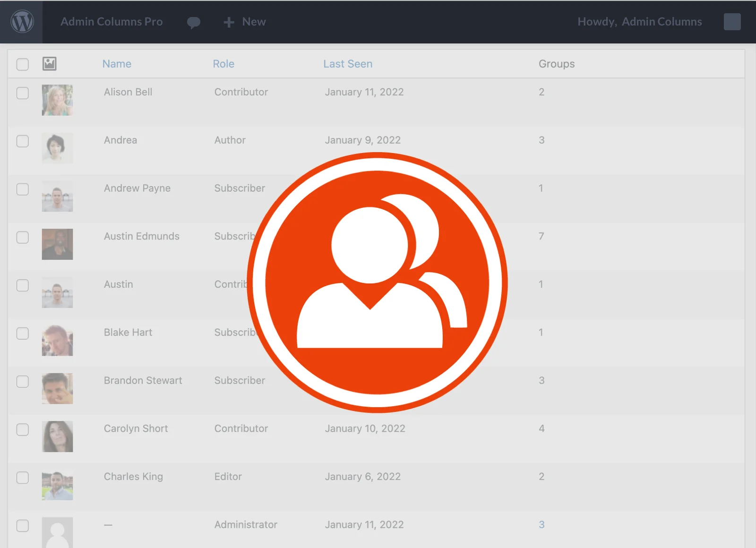This screenshot has width=756, height=548.
Task: Click Howdy, Admin Columns account link
Action: (640, 22)
